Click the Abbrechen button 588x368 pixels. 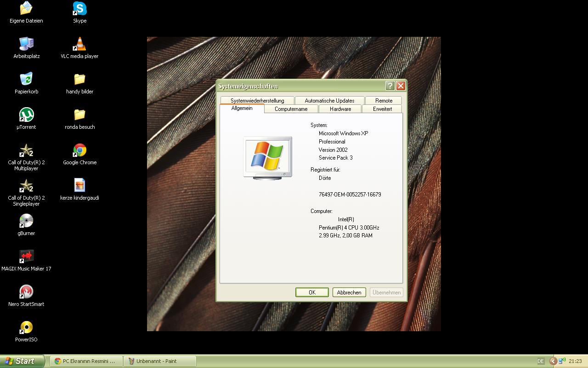click(x=349, y=293)
